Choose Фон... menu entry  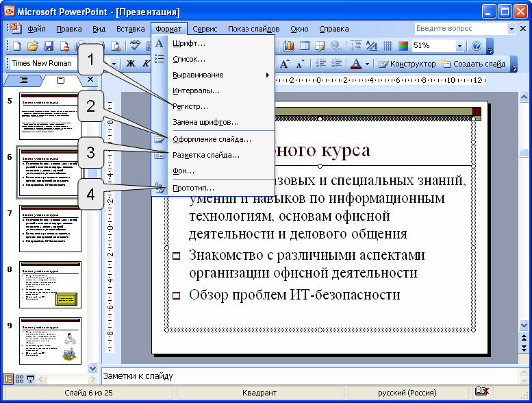[214, 171]
